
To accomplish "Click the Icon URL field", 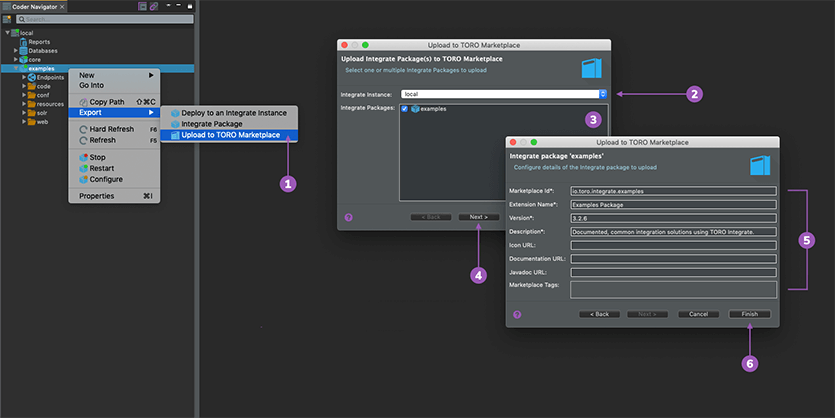I will click(673, 245).
